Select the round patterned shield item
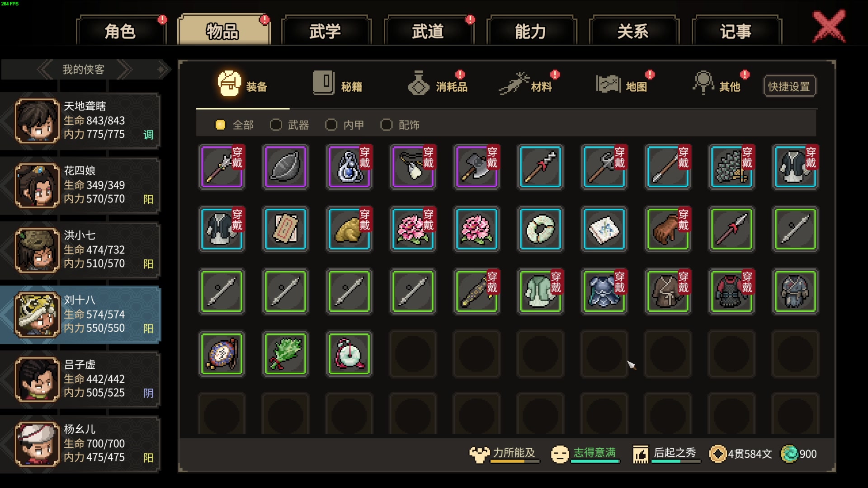The width and height of the screenshot is (868, 488). click(x=222, y=354)
